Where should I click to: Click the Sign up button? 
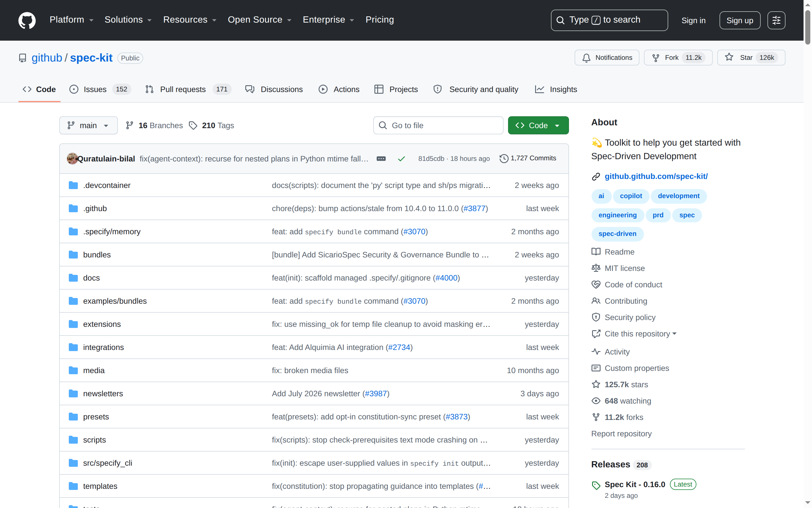[x=740, y=21]
